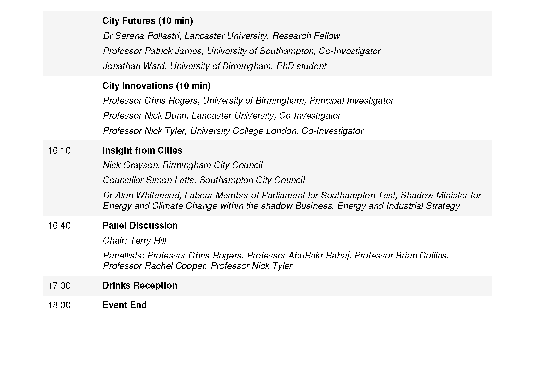Click the Dr Alan Whitehead paragraph
Viewport: 536px width, 392px height.
(291, 201)
